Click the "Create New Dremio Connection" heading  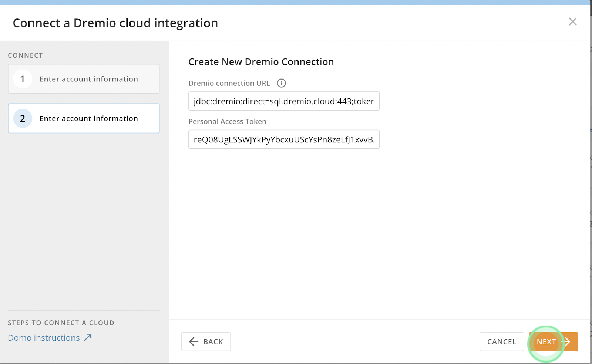261,62
